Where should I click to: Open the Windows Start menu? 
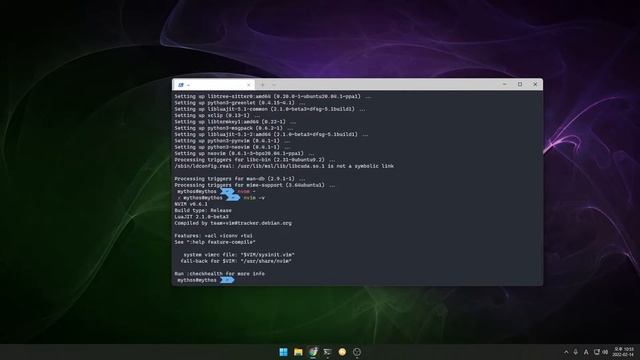point(283,352)
